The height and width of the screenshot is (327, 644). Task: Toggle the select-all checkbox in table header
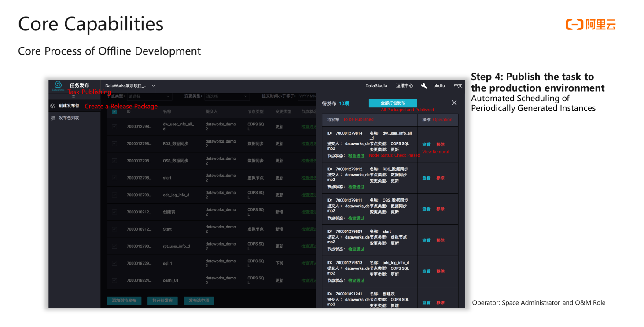click(114, 111)
